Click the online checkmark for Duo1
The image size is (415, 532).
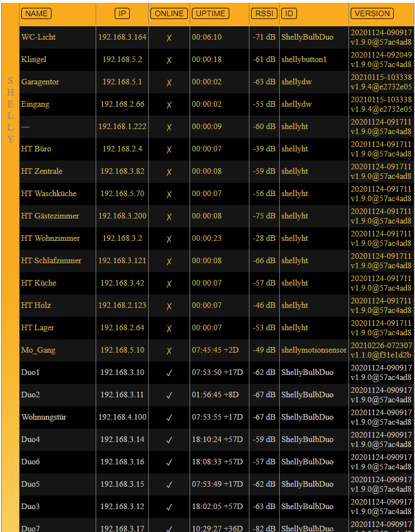click(x=169, y=373)
